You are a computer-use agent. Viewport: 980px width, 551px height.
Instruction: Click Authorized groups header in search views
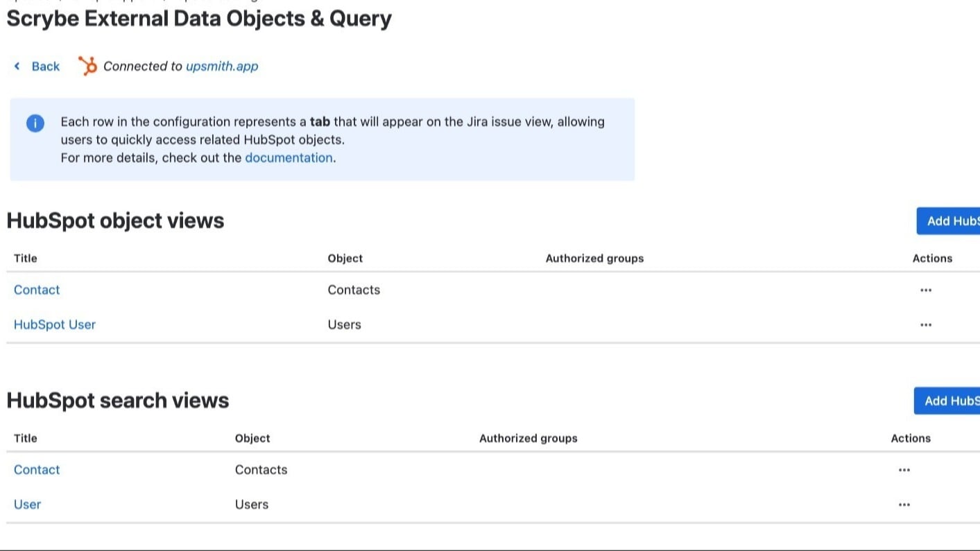tap(528, 438)
